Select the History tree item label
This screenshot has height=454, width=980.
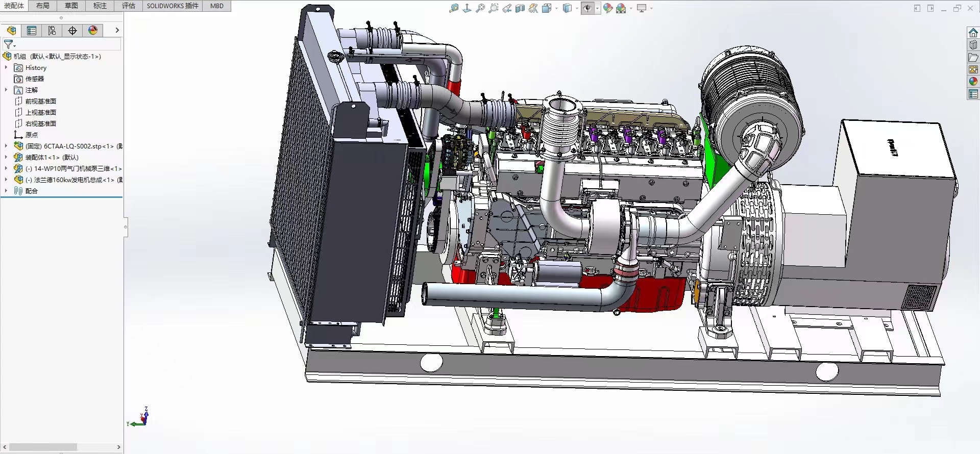[36, 67]
